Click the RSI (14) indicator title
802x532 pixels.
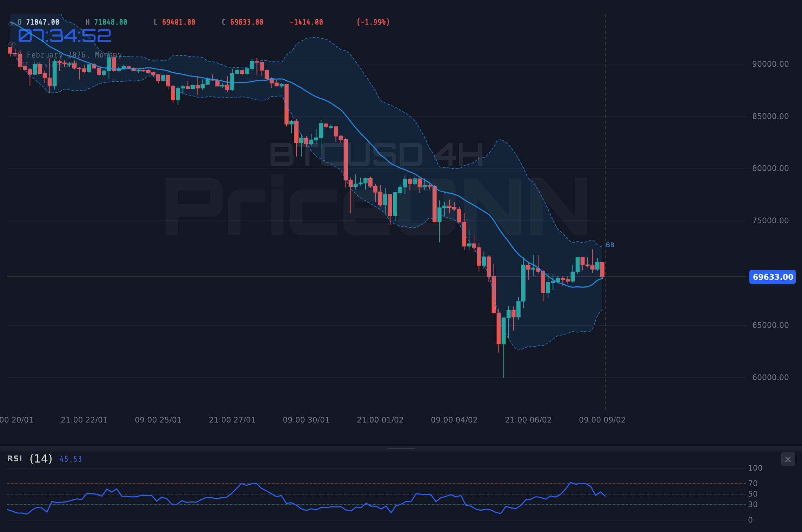[30, 459]
